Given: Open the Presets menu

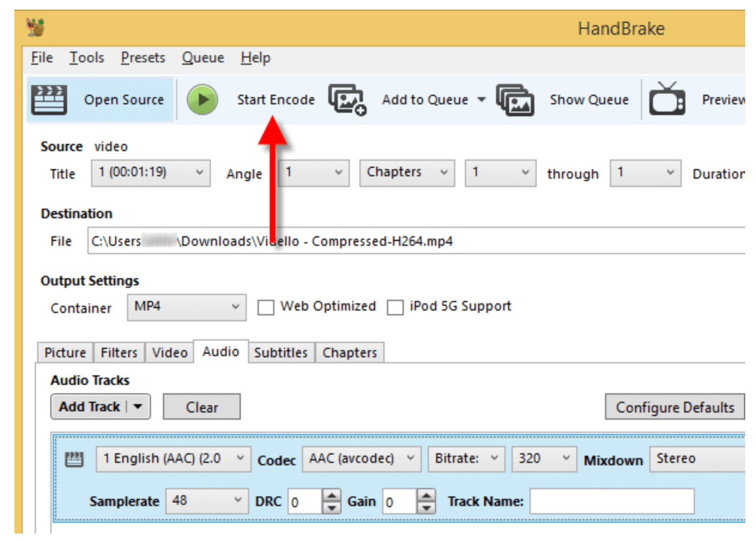Looking at the screenshot, I should tap(143, 58).
